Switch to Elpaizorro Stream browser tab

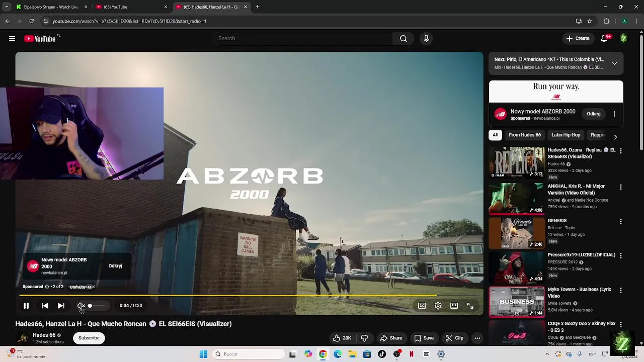coord(51,7)
